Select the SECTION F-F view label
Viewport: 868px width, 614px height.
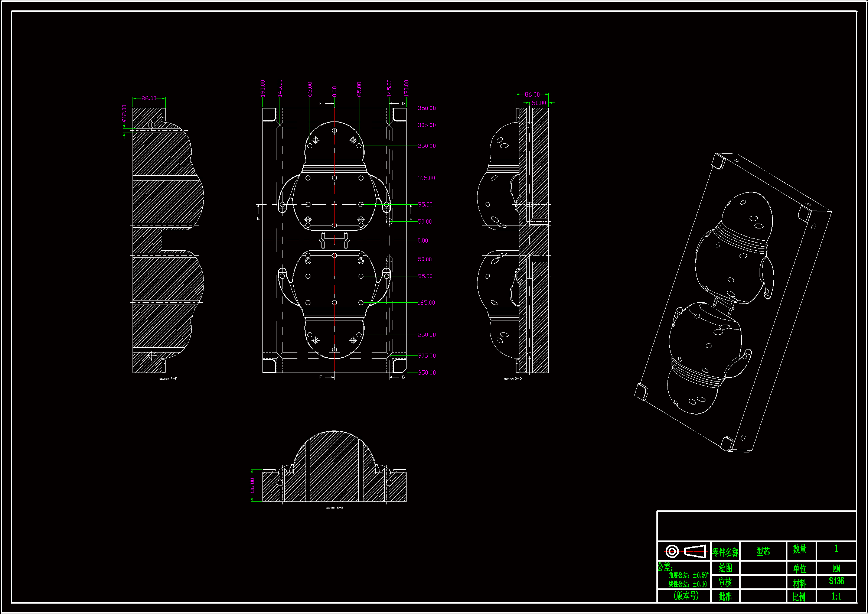[168, 379]
